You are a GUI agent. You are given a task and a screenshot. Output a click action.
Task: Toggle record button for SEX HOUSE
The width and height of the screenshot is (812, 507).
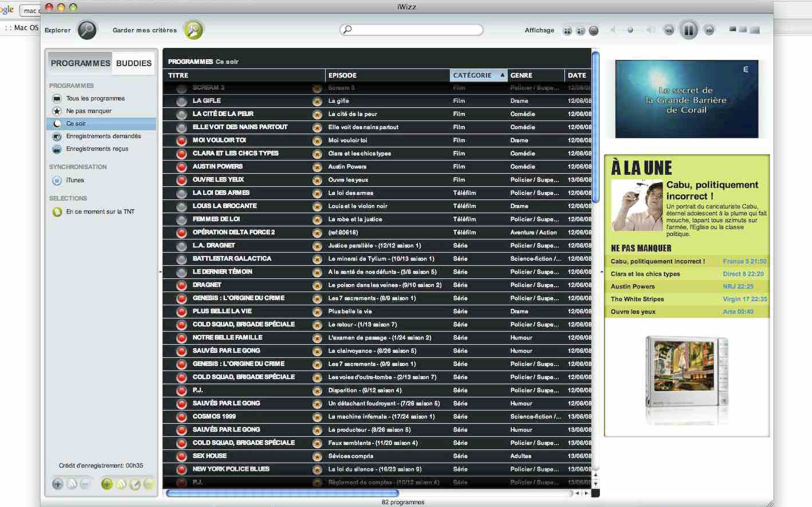(x=182, y=457)
